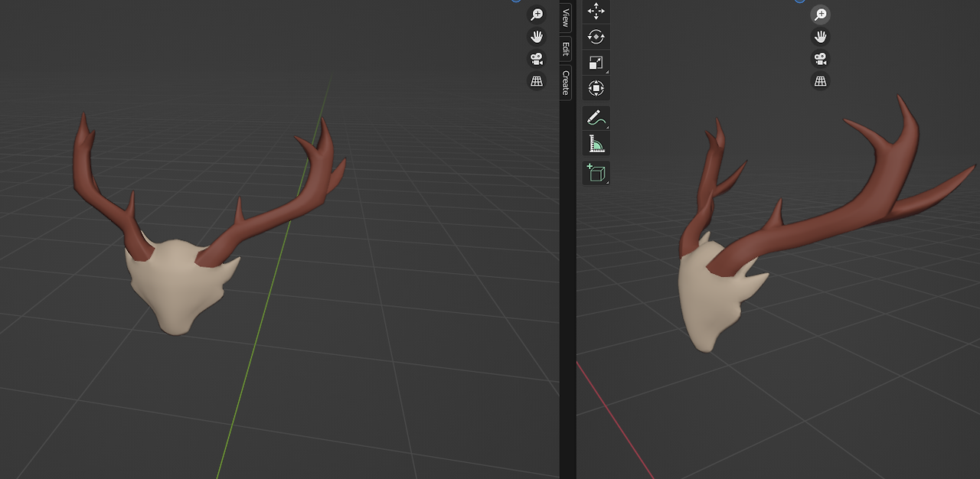Open the Create sidebar tab
Image resolution: width=980 pixels, height=479 pixels.
pyautogui.click(x=566, y=82)
